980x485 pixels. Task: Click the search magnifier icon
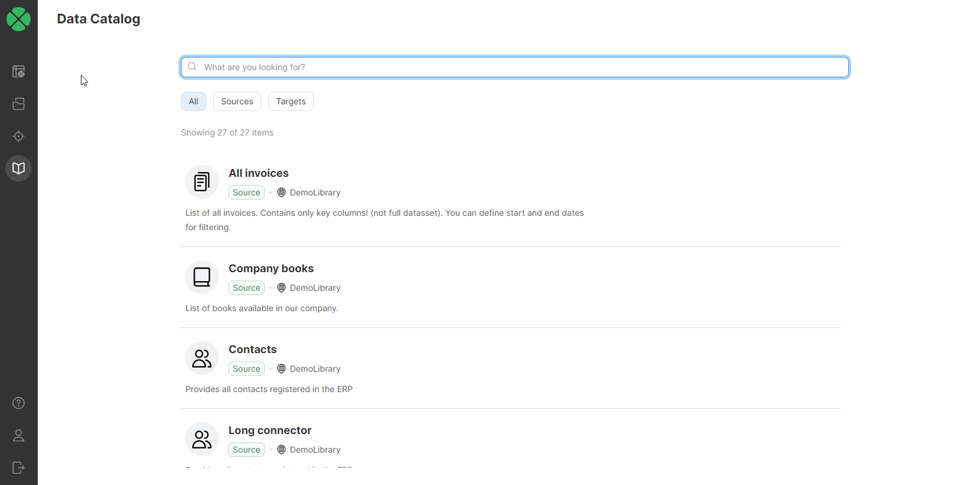(x=192, y=67)
